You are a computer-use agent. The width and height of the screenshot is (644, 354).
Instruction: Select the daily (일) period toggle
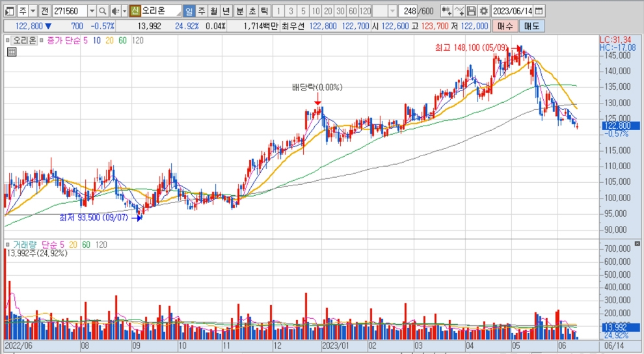pos(188,11)
